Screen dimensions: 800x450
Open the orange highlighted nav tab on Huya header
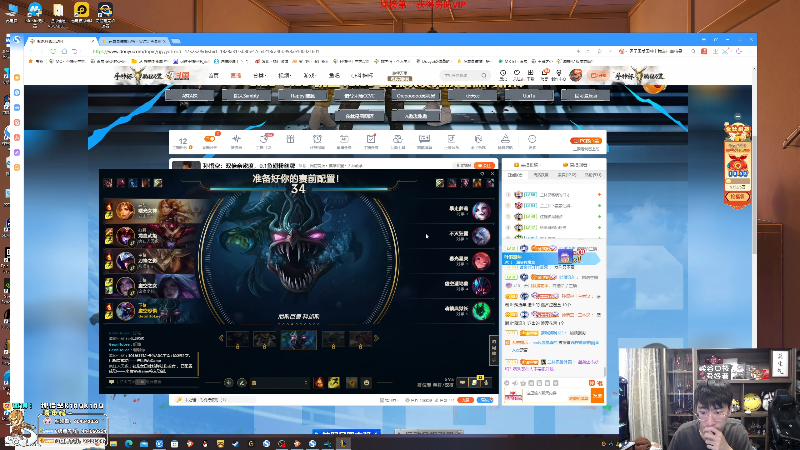[236, 76]
